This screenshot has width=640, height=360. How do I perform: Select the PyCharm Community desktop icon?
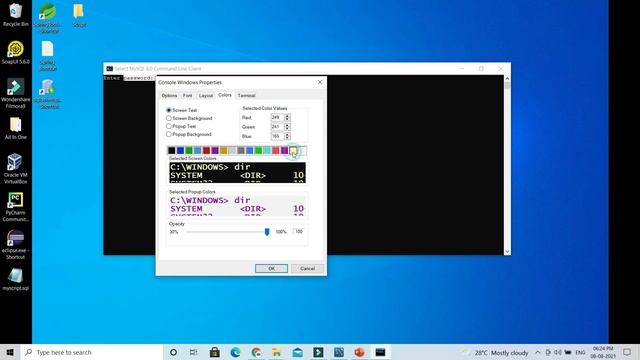point(16,207)
